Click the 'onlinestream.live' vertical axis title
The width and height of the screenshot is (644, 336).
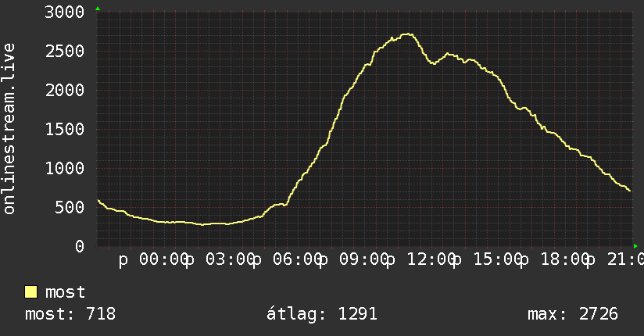9,129
